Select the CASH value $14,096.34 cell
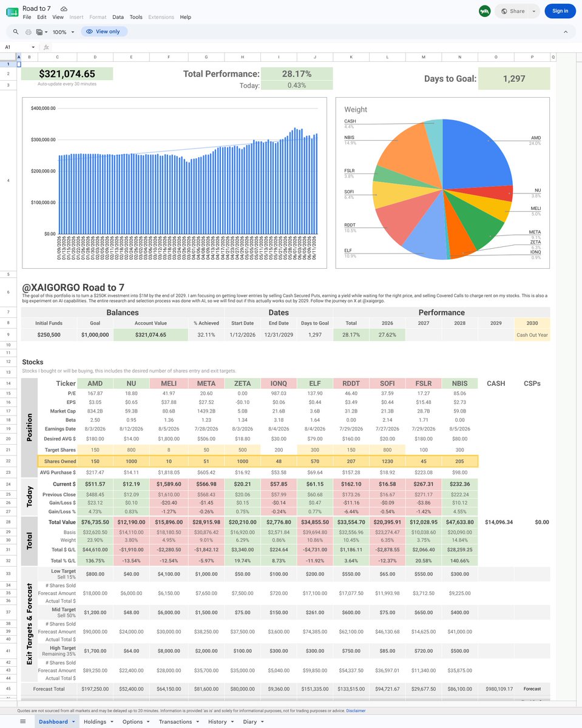The width and height of the screenshot is (582, 728). pyautogui.click(x=496, y=522)
